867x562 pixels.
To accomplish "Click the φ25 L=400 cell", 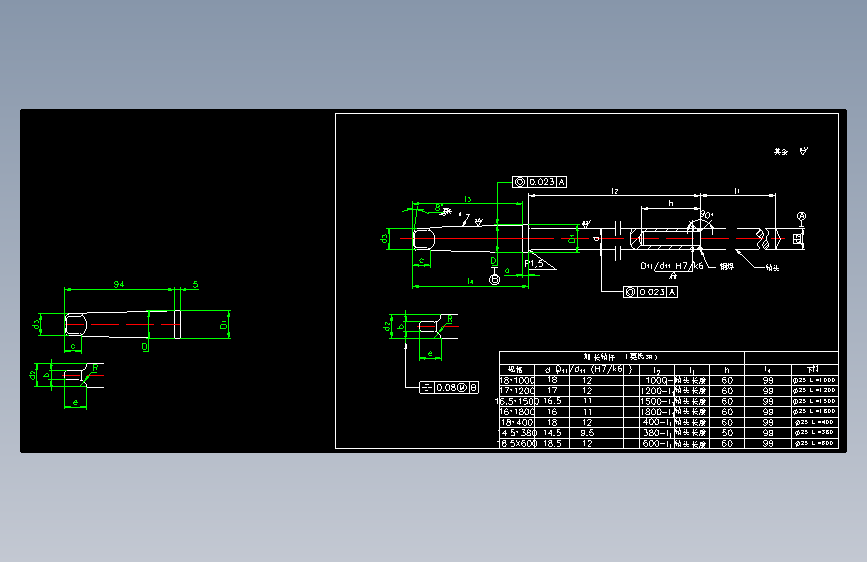I will [x=814, y=422].
